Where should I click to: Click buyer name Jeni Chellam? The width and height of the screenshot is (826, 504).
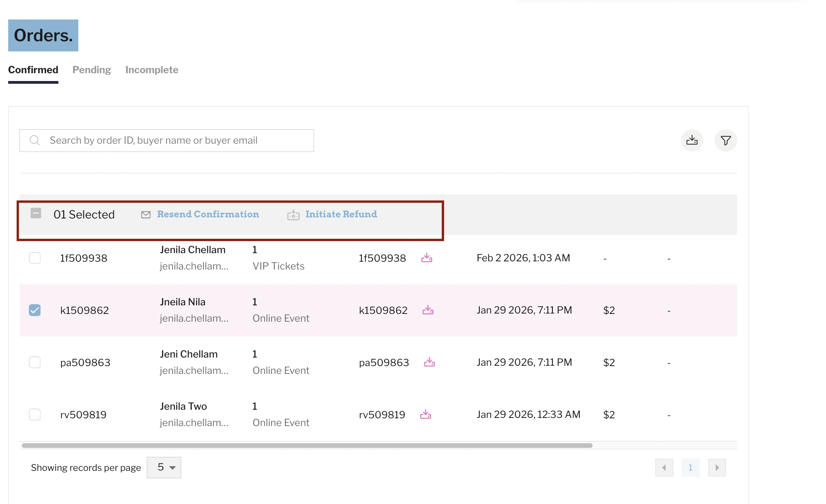(189, 354)
